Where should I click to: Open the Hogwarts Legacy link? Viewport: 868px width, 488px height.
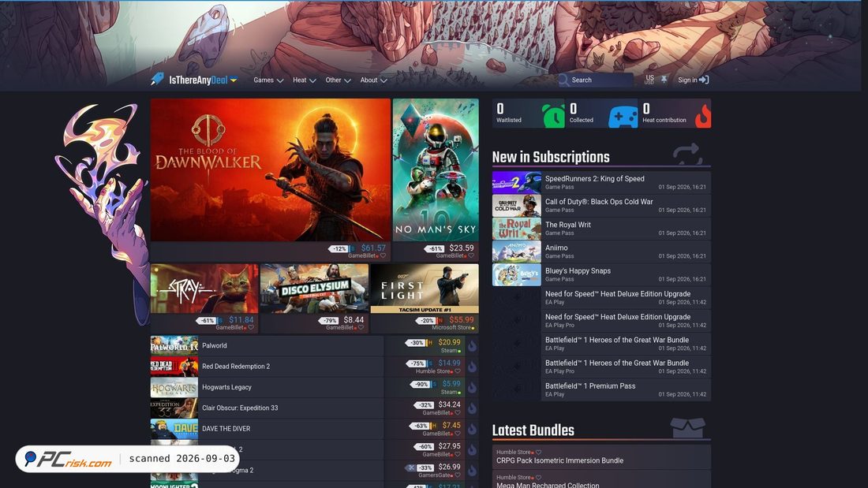[226, 387]
